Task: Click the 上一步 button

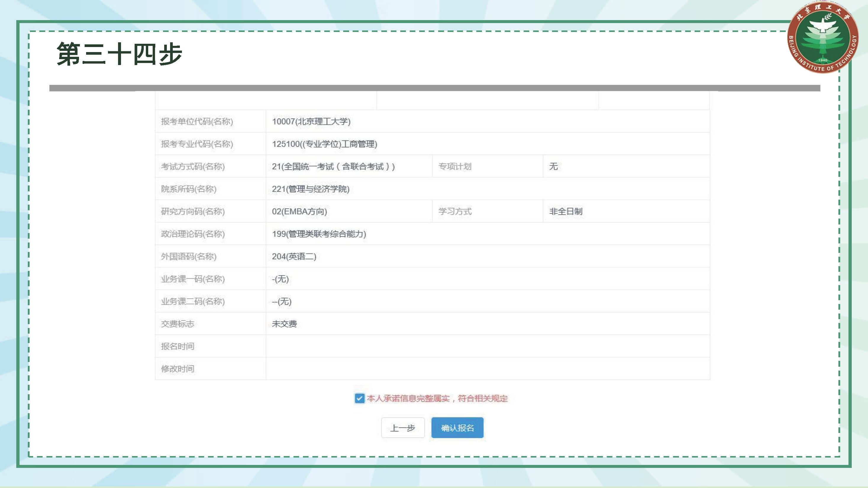Action: tap(403, 428)
